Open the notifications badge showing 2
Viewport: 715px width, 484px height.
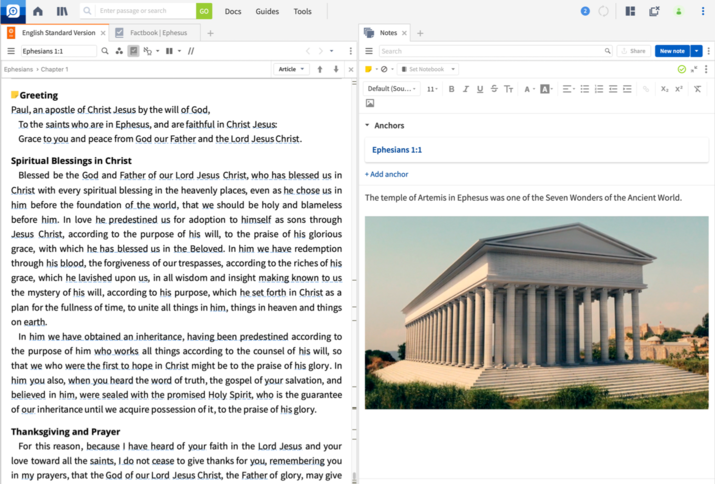tap(585, 11)
